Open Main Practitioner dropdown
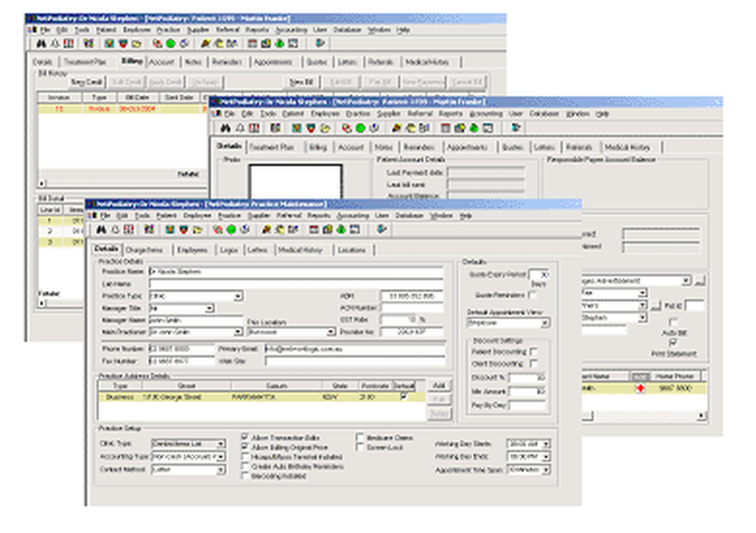The image size is (756, 533). [238, 332]
